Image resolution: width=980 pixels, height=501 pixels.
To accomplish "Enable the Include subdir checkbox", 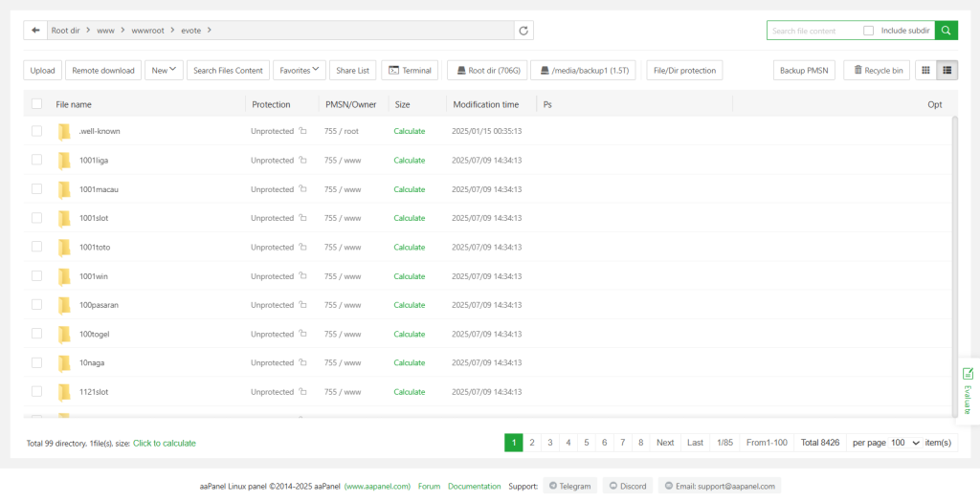I will [868, 31].
